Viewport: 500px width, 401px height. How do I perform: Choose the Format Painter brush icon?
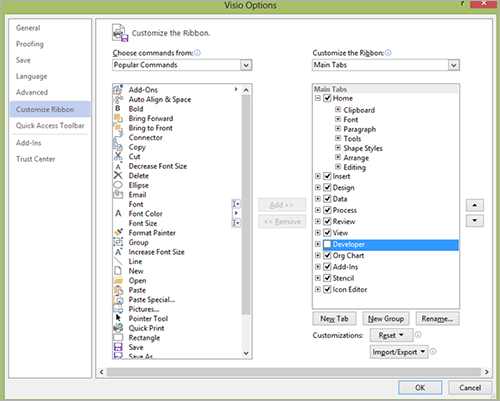point(118,232)
